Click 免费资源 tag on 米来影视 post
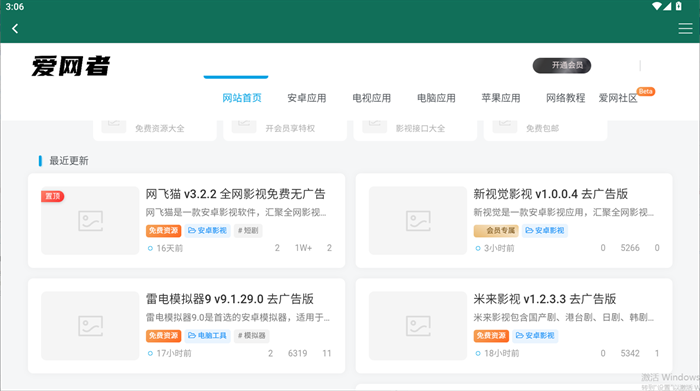Viewport: 700px width, 391px height. 491,336
